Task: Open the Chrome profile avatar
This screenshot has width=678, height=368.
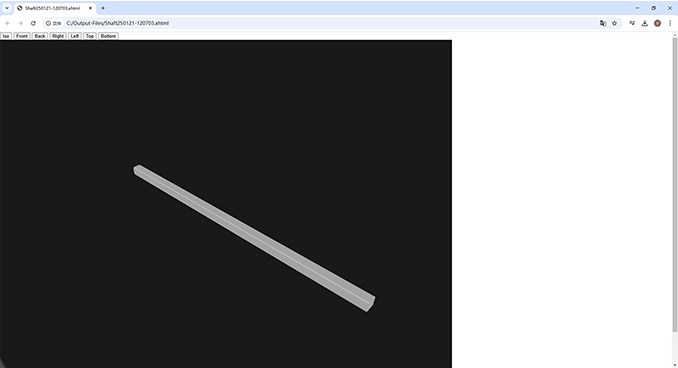Action: [x=657, y=23]
